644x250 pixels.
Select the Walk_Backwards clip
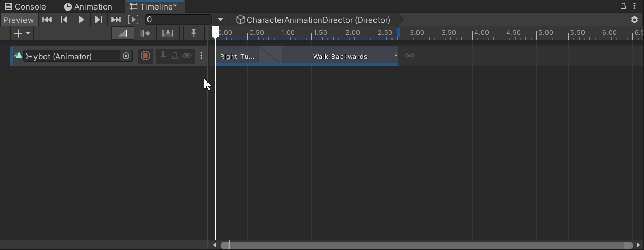click(x=340, y=56)
